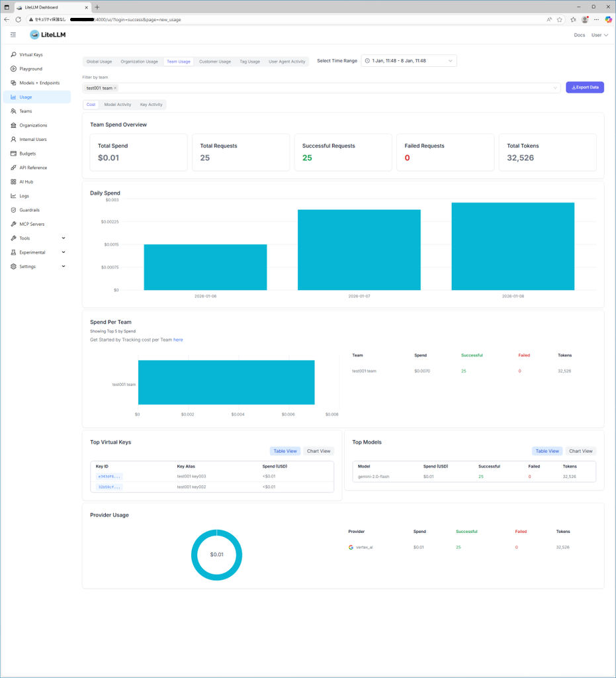Open Playground via its sidebar icon
Viewport: 616px width, 678px height.
point(13,69)
